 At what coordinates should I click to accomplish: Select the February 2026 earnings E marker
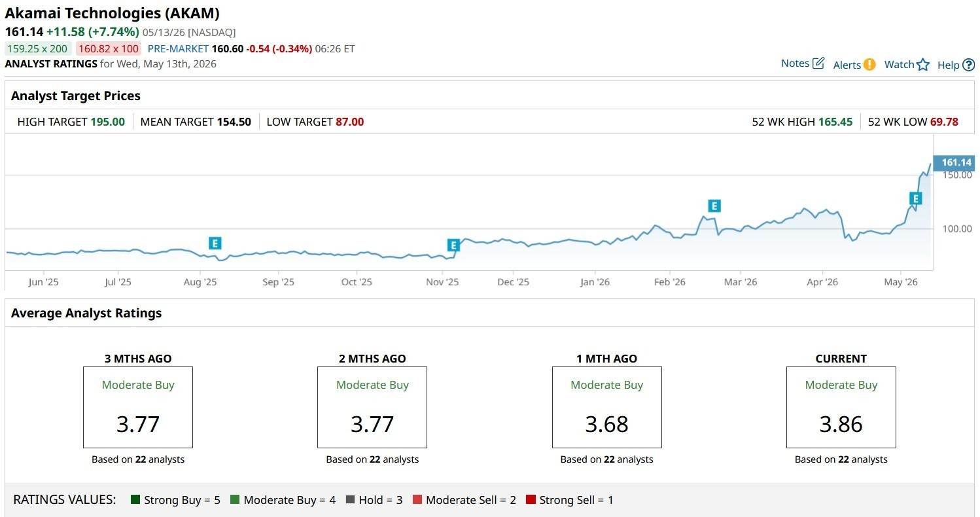click(x=714, y=206)
